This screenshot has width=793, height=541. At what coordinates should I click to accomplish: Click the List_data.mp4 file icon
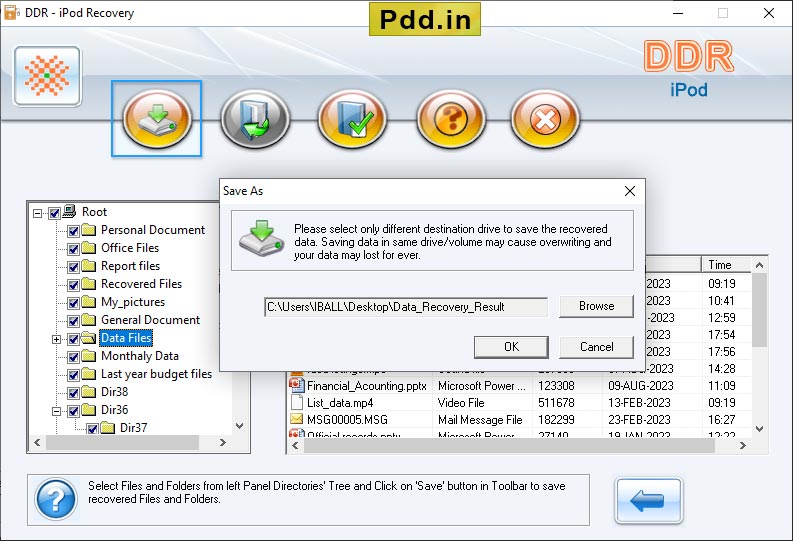coord(296,402)
